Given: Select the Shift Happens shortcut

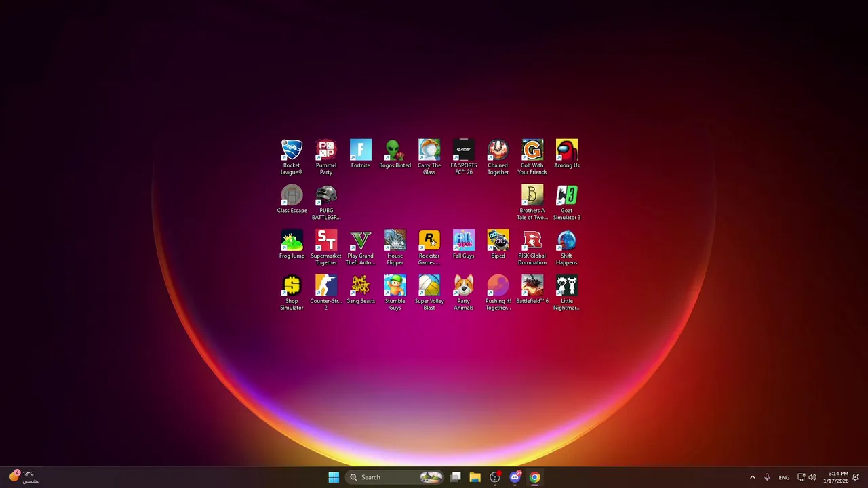Looking at the screenshot, I should click(x=567, y=247).
